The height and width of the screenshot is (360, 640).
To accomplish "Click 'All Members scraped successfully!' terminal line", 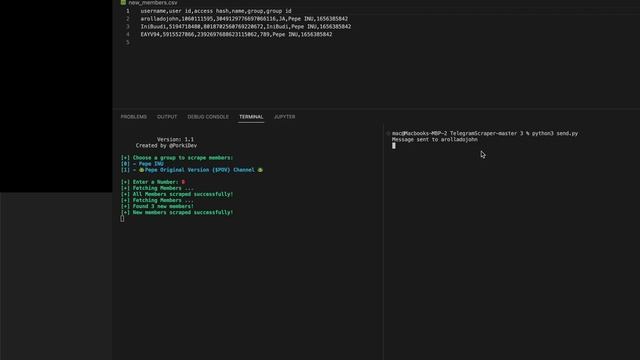I will click(177, 194).
